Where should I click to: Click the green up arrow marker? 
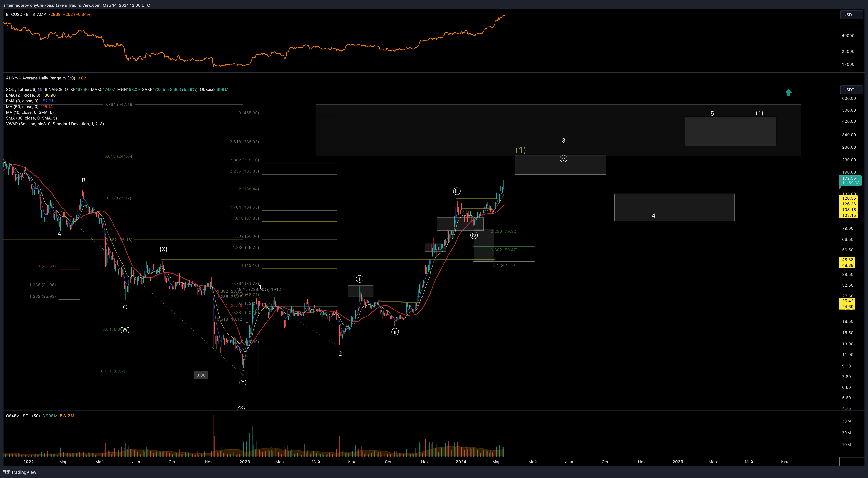[788, 93]
